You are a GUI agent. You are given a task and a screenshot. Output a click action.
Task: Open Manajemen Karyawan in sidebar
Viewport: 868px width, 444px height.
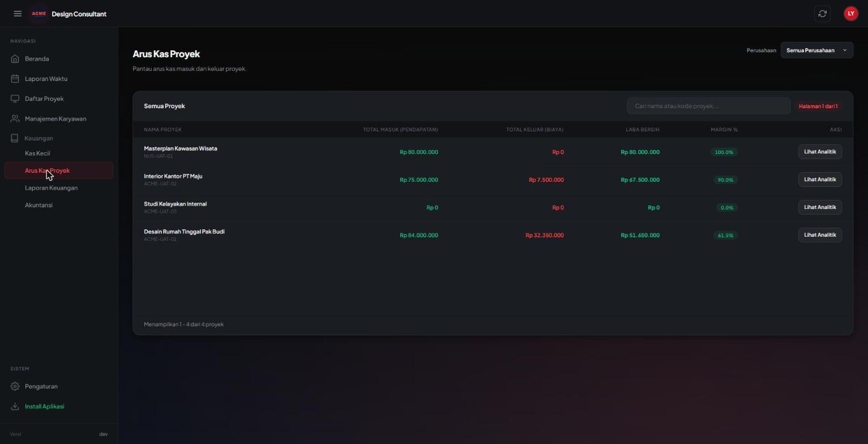point(59,119)
